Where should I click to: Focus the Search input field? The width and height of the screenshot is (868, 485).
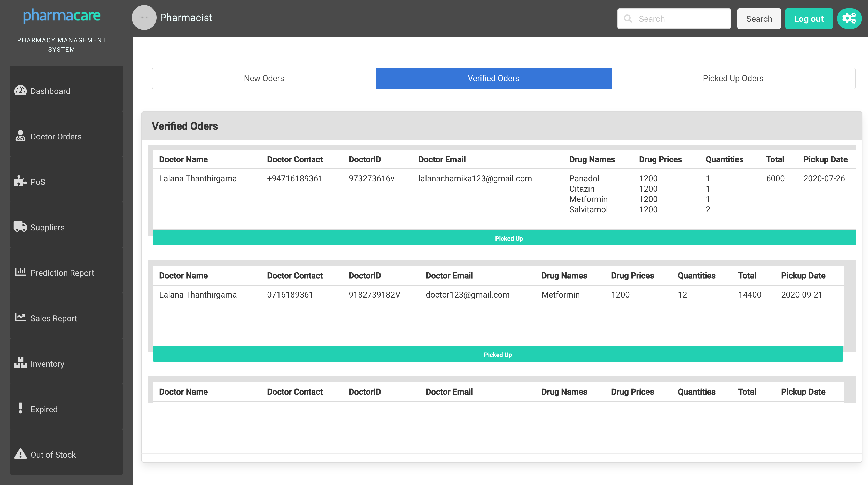pyautogui.click(x=681, y=19)
